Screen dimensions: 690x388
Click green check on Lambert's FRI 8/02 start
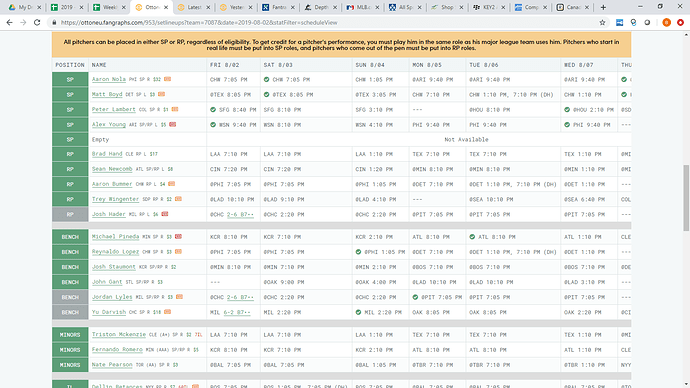[x=213, y=110]
